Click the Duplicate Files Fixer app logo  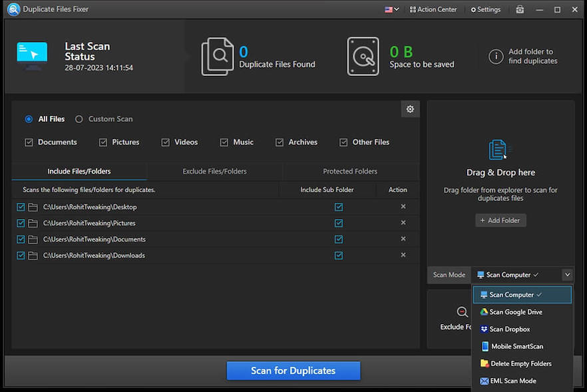[x=13, y=9]
